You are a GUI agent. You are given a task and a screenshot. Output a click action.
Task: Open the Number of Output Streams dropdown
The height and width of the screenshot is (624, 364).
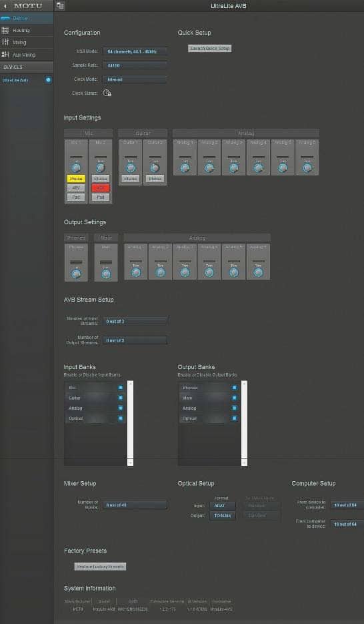[x=135, y=340]
